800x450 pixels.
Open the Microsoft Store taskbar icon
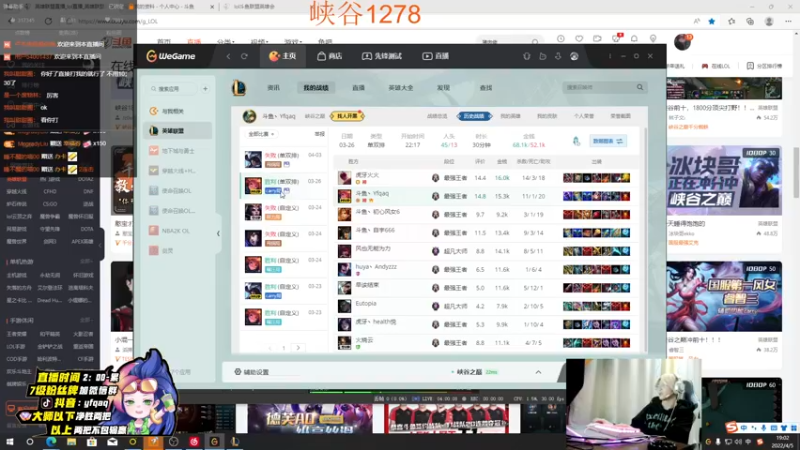tap(91, 442)
